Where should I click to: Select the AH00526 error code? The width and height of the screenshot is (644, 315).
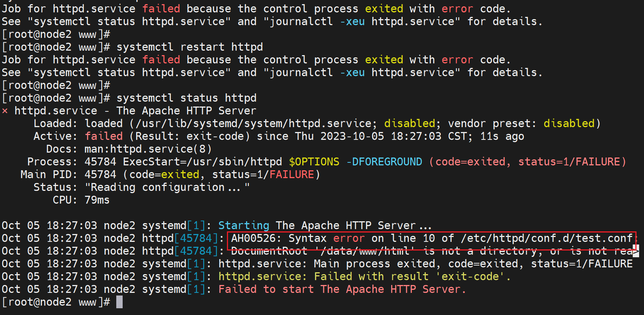[253, 238]
